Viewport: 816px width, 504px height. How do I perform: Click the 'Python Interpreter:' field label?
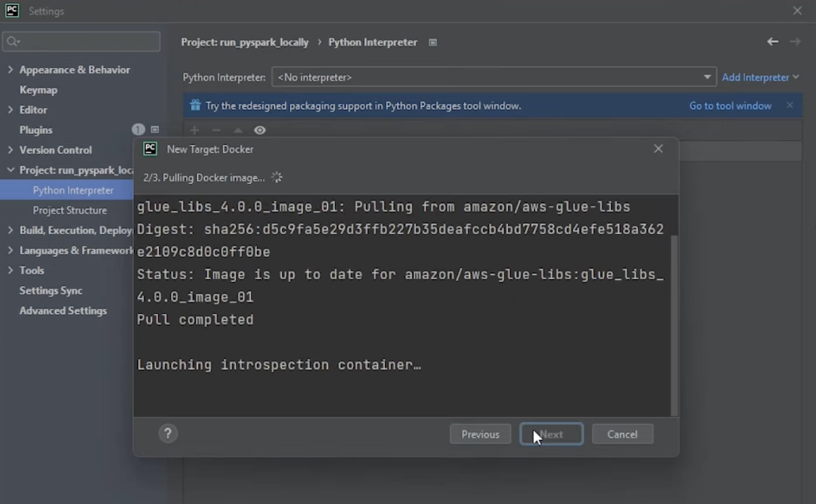pyautogui.click(x=224, y=77)
